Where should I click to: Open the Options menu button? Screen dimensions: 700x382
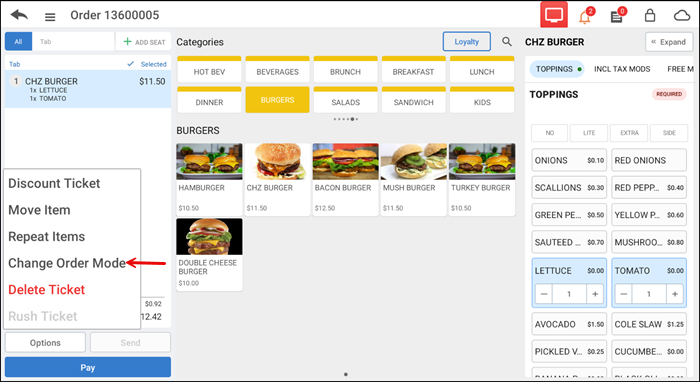[x=45, y=343]
